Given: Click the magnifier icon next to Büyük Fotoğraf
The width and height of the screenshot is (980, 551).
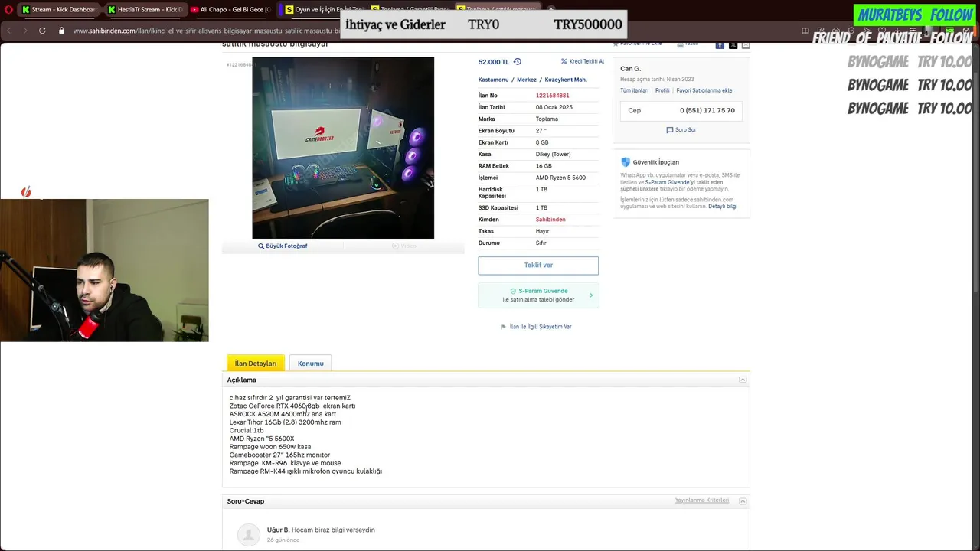Looking at the screenshot, I should [261, 246].
